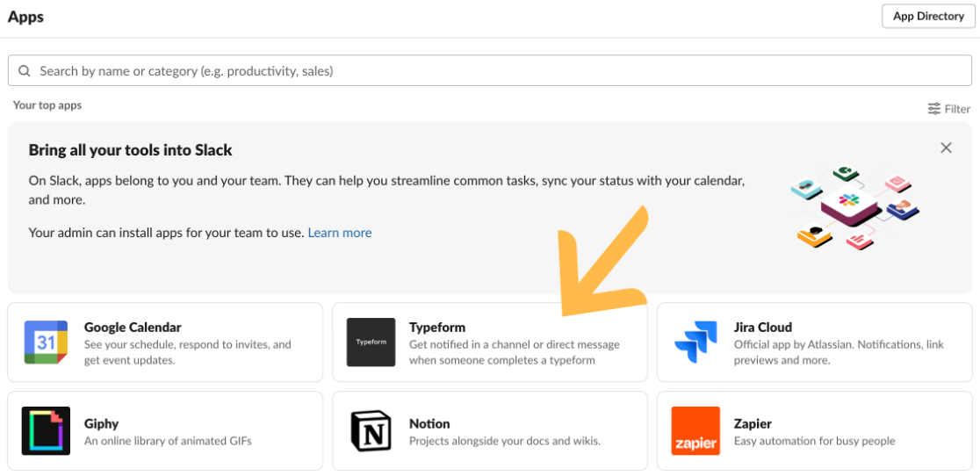Screen dimensions: 980x476
Task: Click the Notion app logo
Action: (x=371, y=430)
